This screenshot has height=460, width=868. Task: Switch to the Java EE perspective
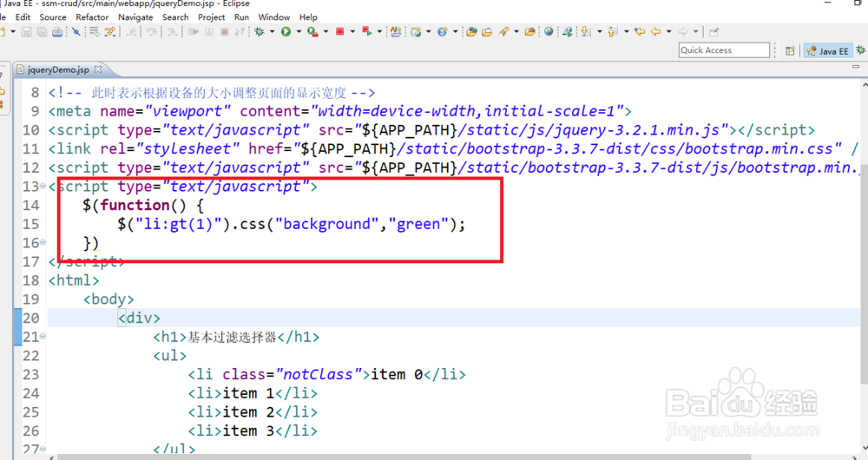(x=828, y=50)
